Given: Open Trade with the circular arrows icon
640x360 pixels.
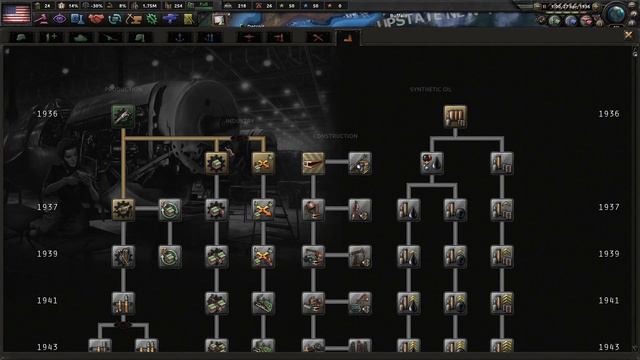Looking at the screenshot, I should pyautogui.click(x=115, y=19).
